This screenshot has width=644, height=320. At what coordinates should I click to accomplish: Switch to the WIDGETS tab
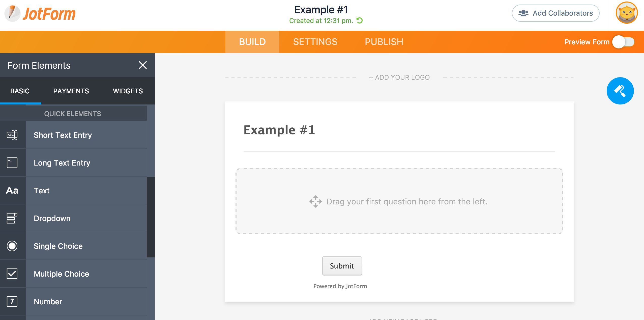pos(128,91)
